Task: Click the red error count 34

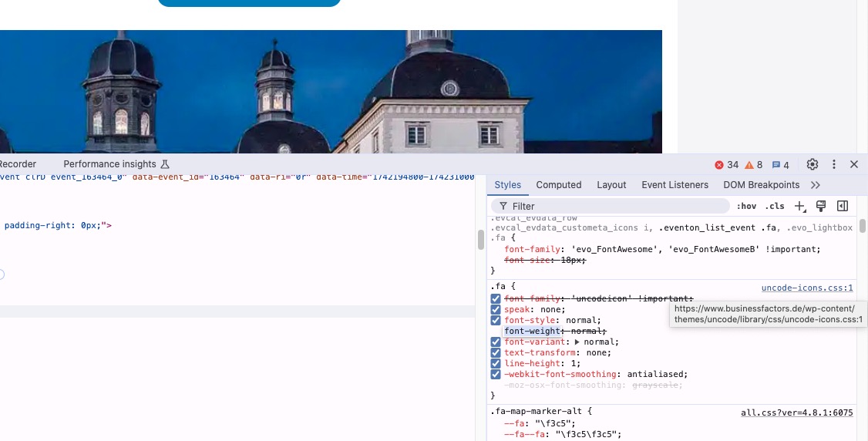Action: [x=726, y=165]
